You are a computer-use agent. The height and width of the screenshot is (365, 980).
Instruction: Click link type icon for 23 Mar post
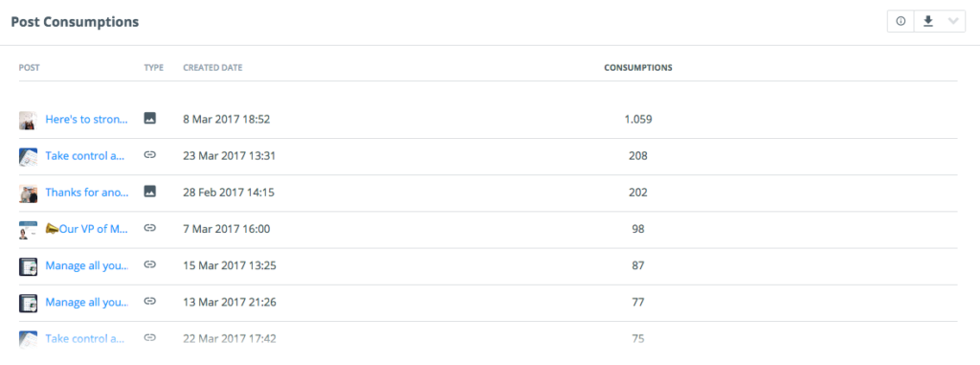(149, 154)
